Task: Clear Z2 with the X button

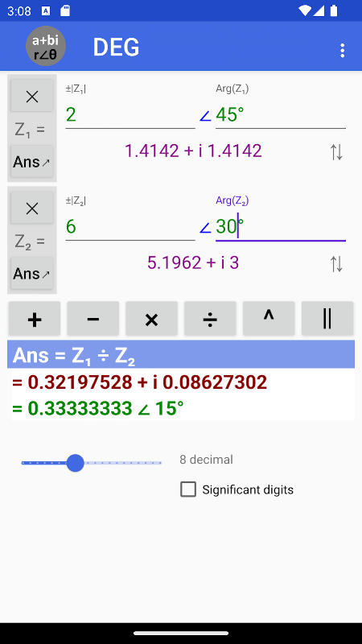Action: [32, 208]
